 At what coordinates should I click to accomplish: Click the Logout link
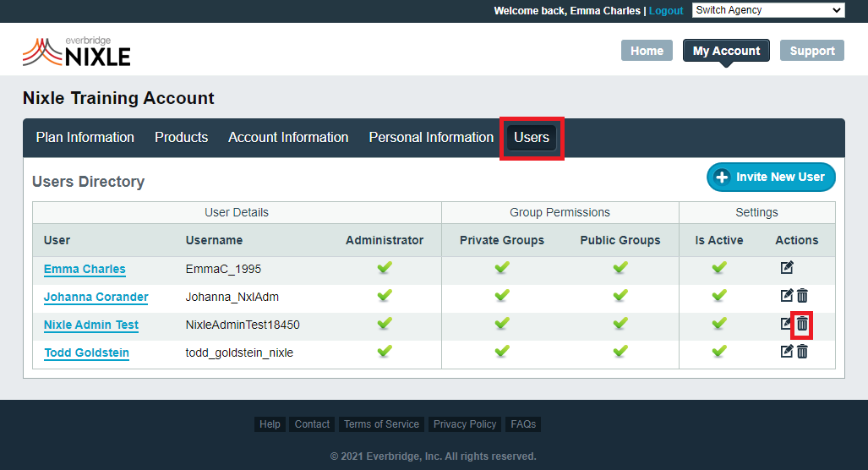point(666,10)
